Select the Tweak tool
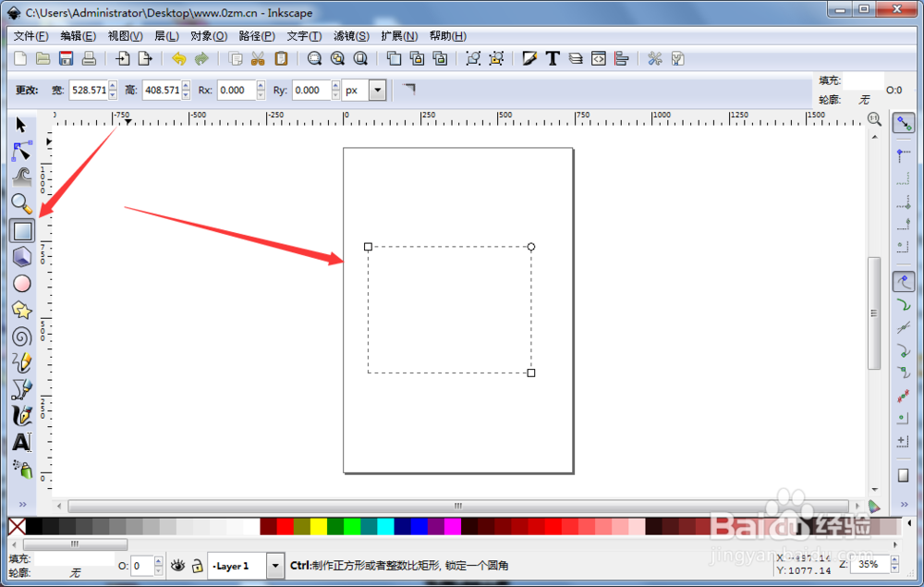The width and height of the screenshot is (924, 587). 22,177
